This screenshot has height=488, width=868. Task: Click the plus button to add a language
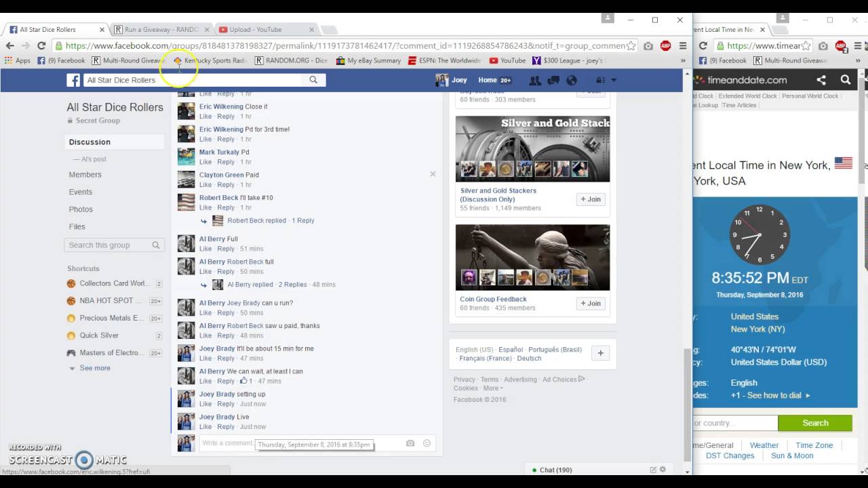click(600, 353)
